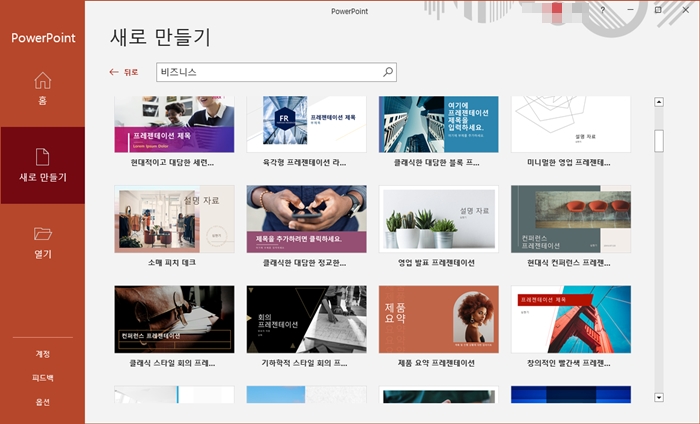
Task: Select the 미니멀한 영업 프레젠테이션 thumbnail
Action: pyautogui.click(x=571, y=124)
